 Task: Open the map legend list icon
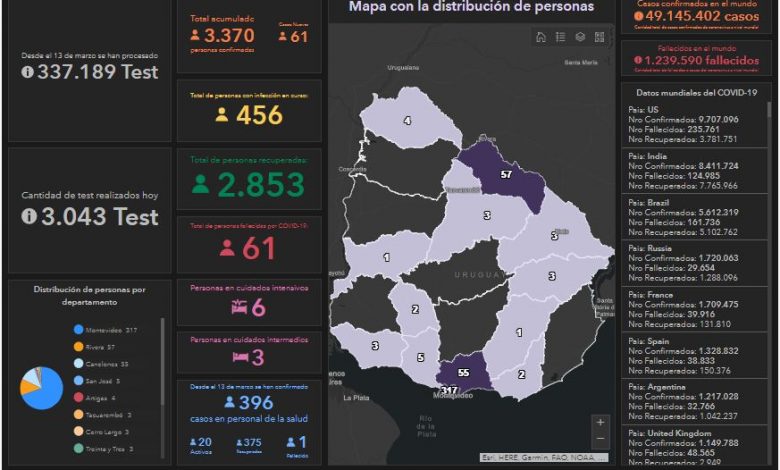560,37
